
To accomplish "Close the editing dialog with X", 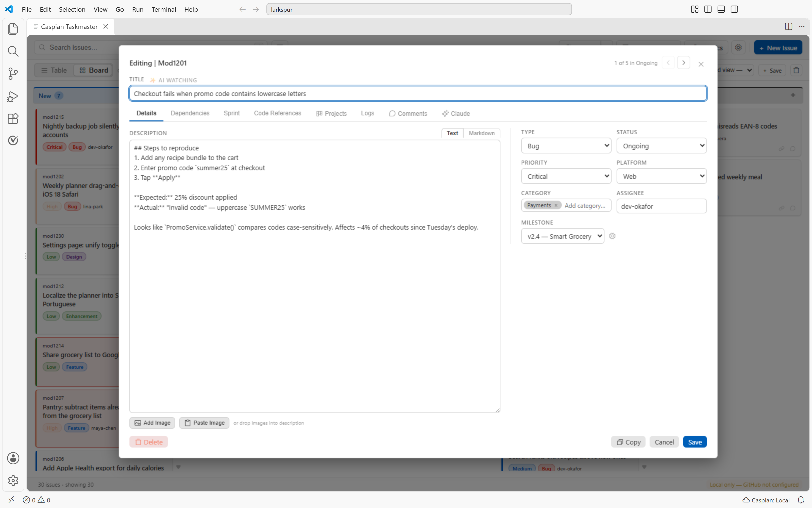I will pos(701,64).
